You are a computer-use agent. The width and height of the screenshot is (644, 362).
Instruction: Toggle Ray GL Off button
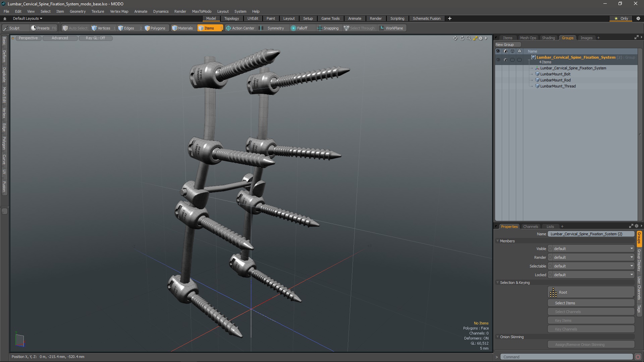click(x=95, y=38)
